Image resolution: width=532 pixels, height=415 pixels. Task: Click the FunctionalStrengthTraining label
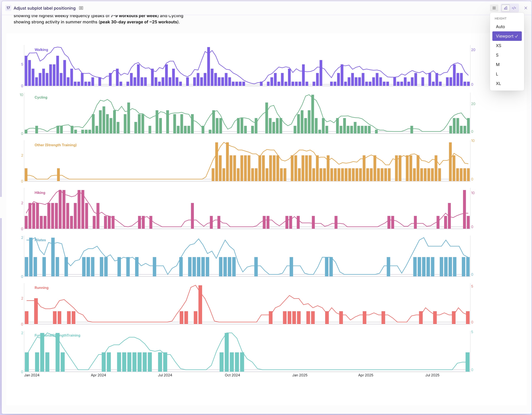pos(58,335)
